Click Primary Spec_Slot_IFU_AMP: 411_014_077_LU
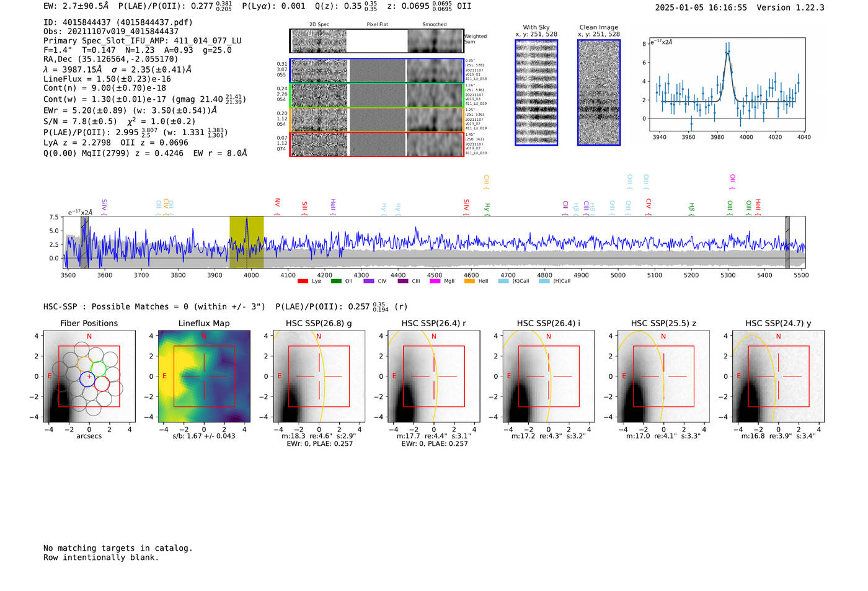The height and width of the screenshot is (591, 868). click(143, 41)
